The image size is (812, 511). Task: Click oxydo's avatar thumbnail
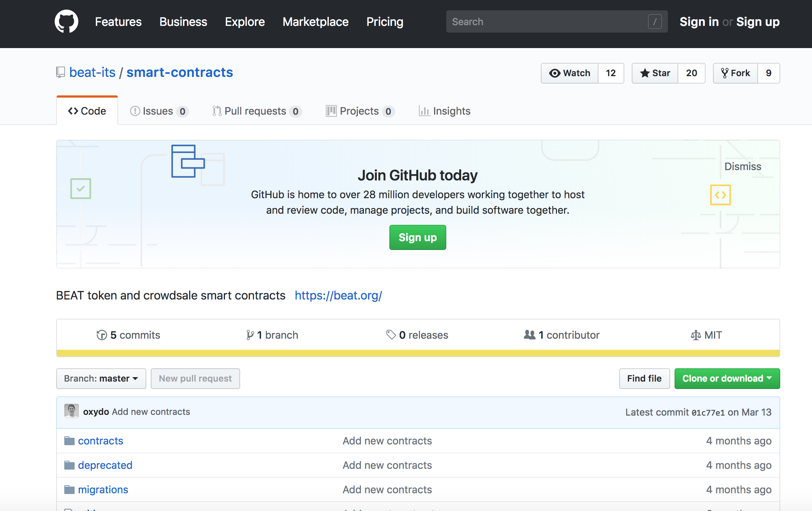point(71,411)
